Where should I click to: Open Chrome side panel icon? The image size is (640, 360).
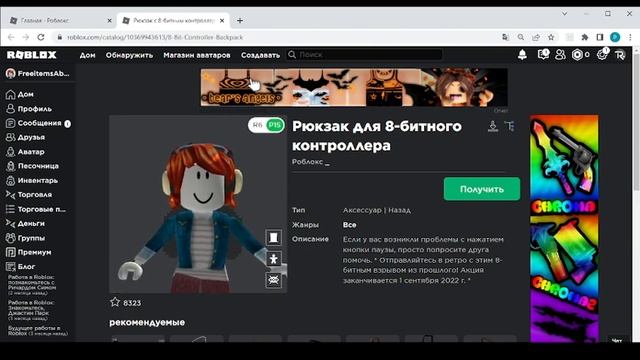pos(600,37)
